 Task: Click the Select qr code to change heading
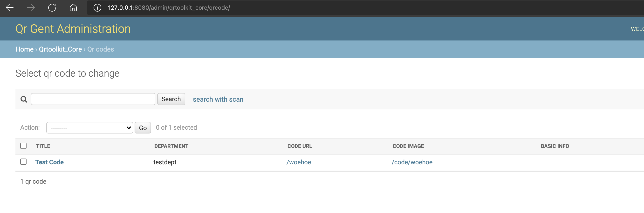point(68,73)
